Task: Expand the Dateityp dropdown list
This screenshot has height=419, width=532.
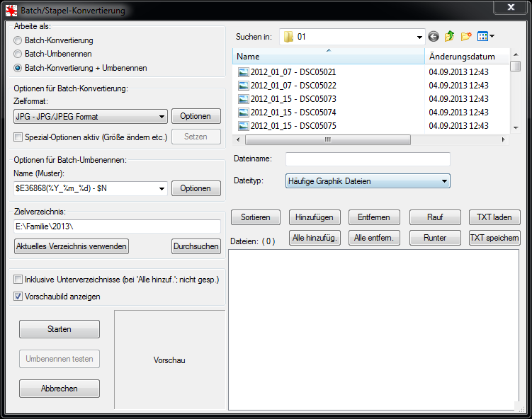Action: click(x=443, y=181)
